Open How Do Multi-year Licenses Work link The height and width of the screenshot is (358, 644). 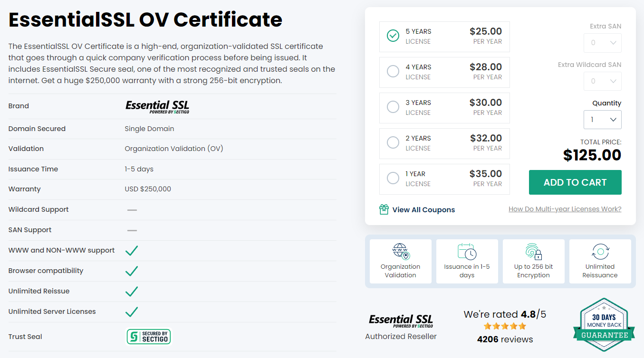[x=565, y=209]
